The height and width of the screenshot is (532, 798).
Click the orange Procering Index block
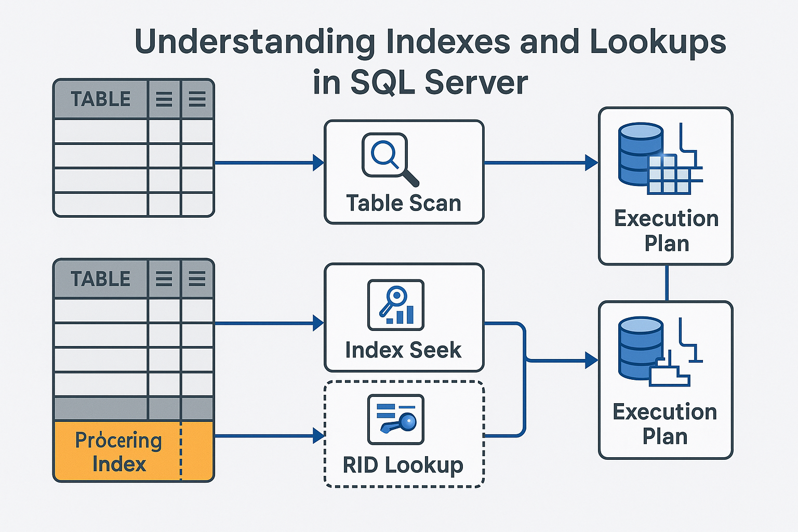click(x=134, y=451)
